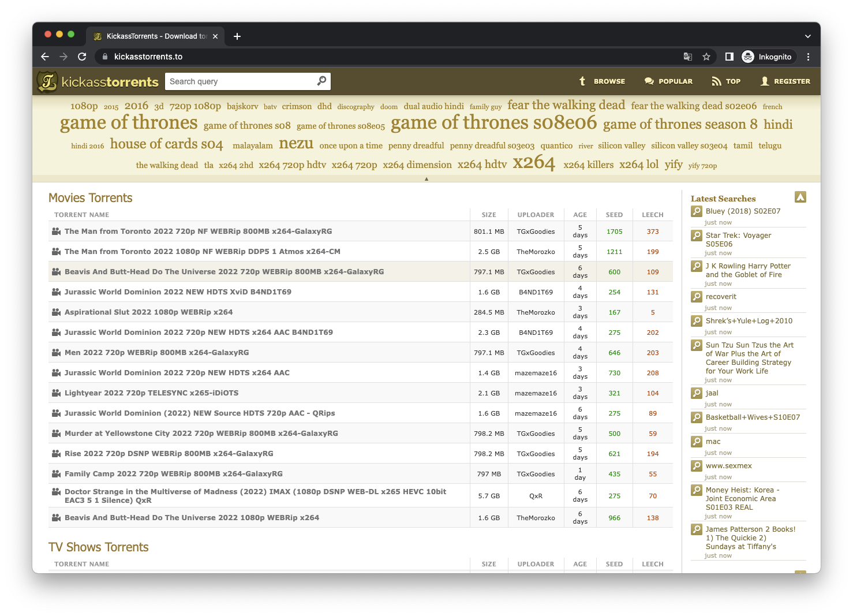Click the 'Shrek's+Yule+Log+2010' latest search
The width and height of the screenshot is (853, 616).
click(x=749, y=321)
